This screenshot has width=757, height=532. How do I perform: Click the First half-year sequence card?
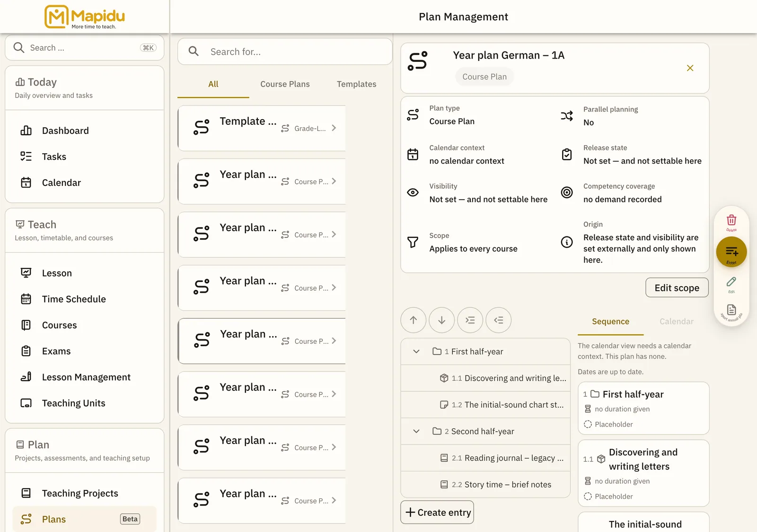point(643,408)
